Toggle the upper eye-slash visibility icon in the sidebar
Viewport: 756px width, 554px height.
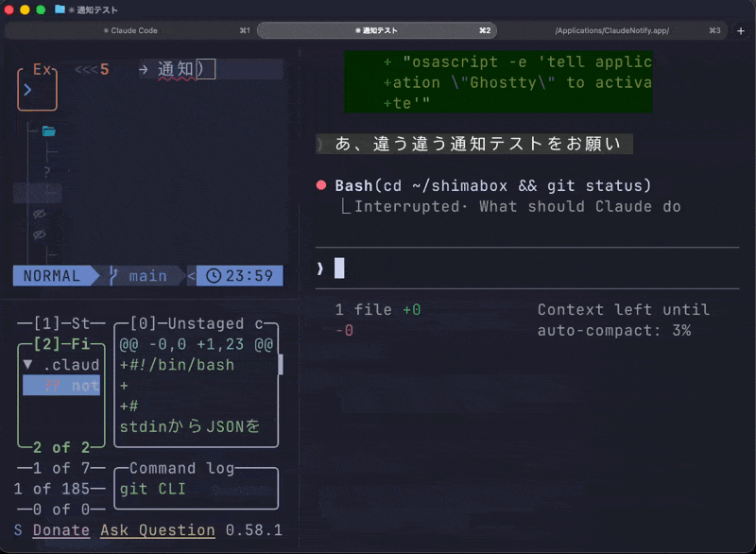pyautogui.click(x=40, y=215)
